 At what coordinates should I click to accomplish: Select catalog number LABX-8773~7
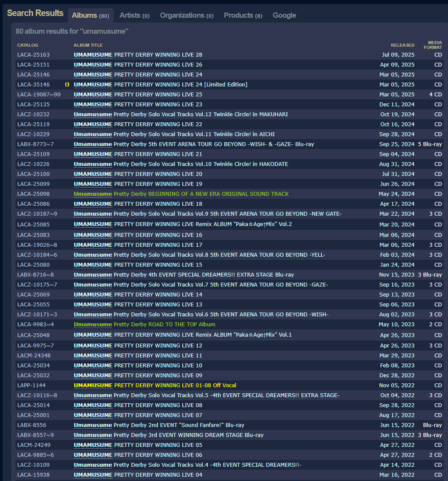(35, 144)
